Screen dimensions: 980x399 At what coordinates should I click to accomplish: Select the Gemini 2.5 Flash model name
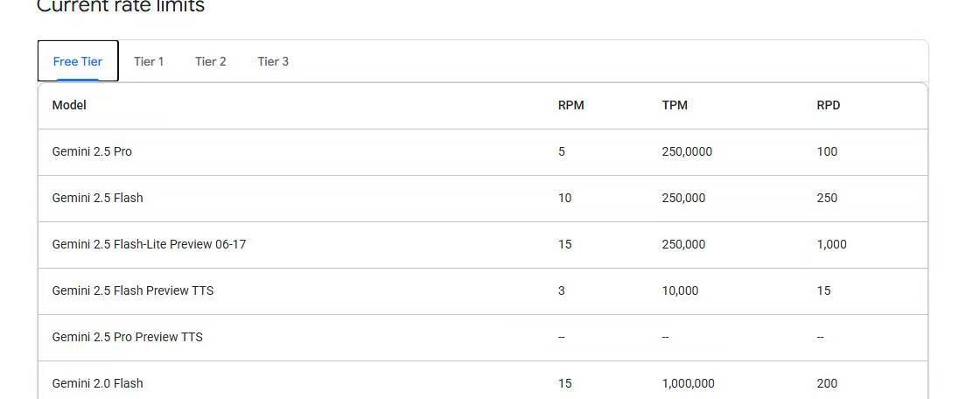coord(97,198)
